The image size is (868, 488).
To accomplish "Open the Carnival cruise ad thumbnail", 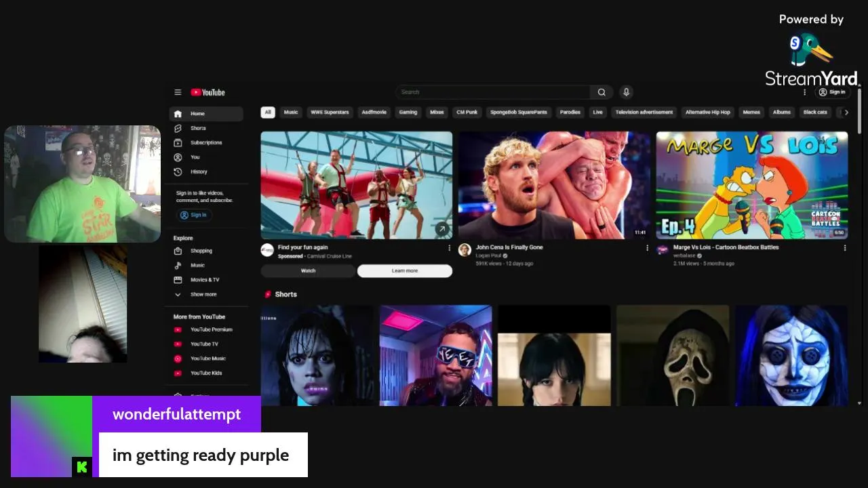I will (x=357, y=185).
